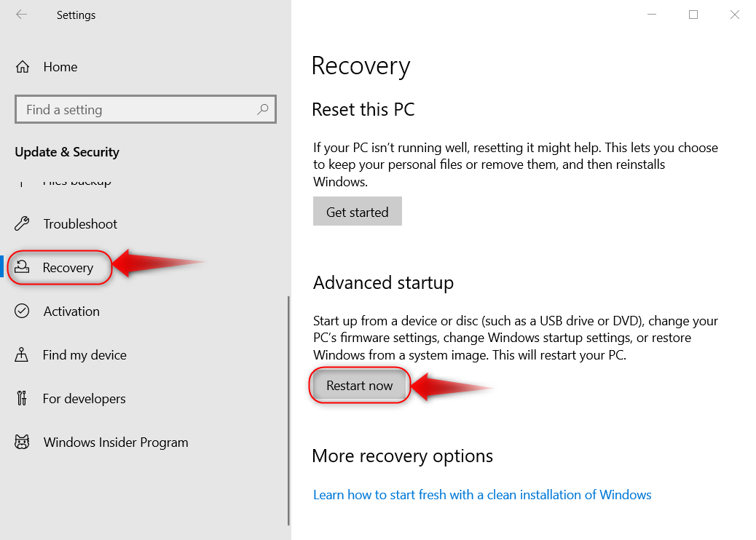756x540 pixels.
Task: Click the sidebar vertical scrollbar
Action: (x=289, y=408)
